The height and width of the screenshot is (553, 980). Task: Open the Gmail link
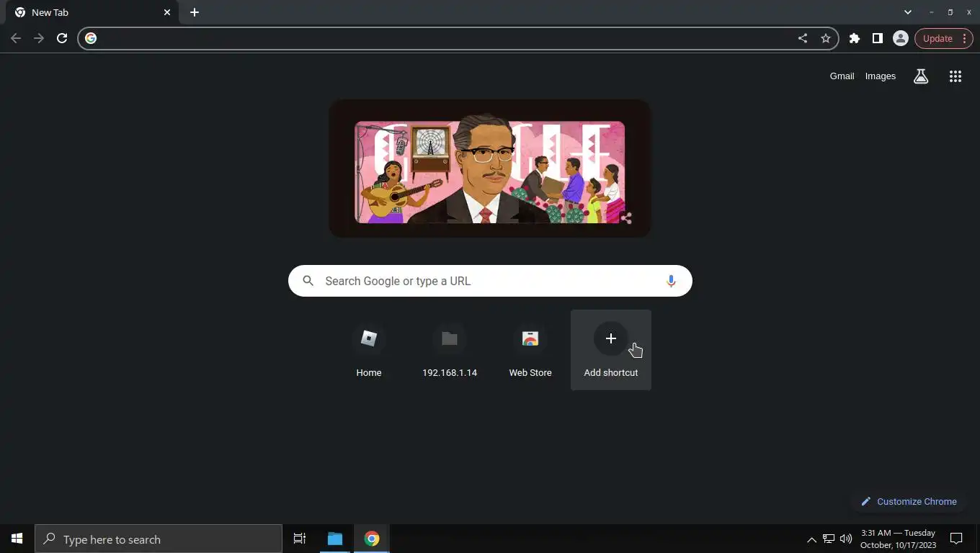pyautogui.click(x=842, y=76)
